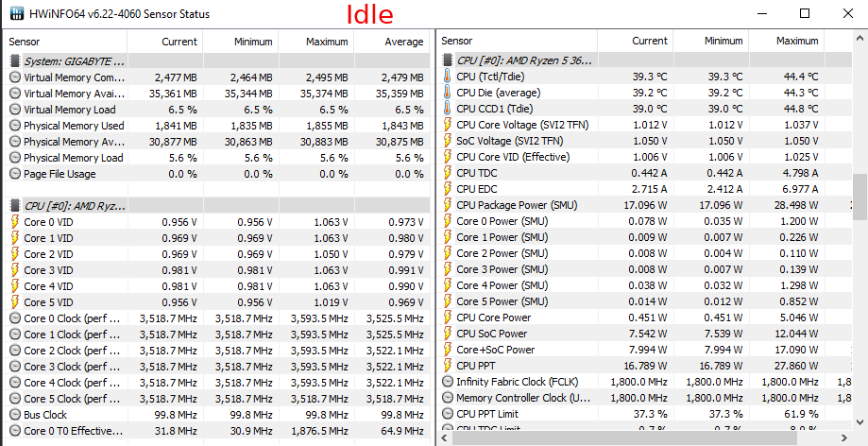Select the Core 2 Power (SMU) row label
The width and height of the screenshot is (868, 446).
pos(502,253)
